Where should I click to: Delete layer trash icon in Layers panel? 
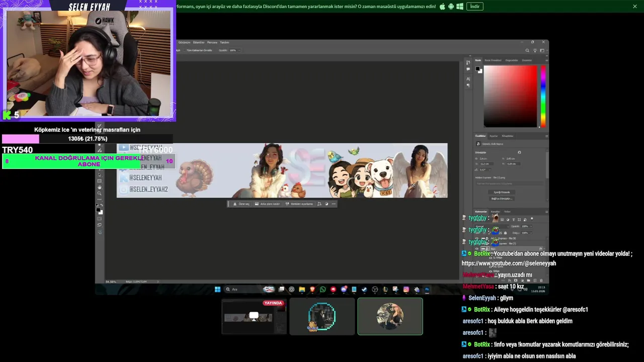pos(541,280)
